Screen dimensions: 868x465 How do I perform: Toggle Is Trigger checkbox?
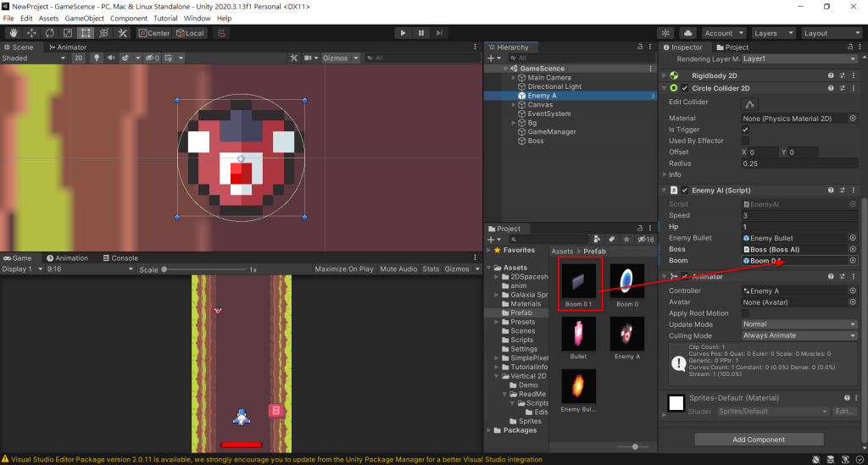pos(746,130)
